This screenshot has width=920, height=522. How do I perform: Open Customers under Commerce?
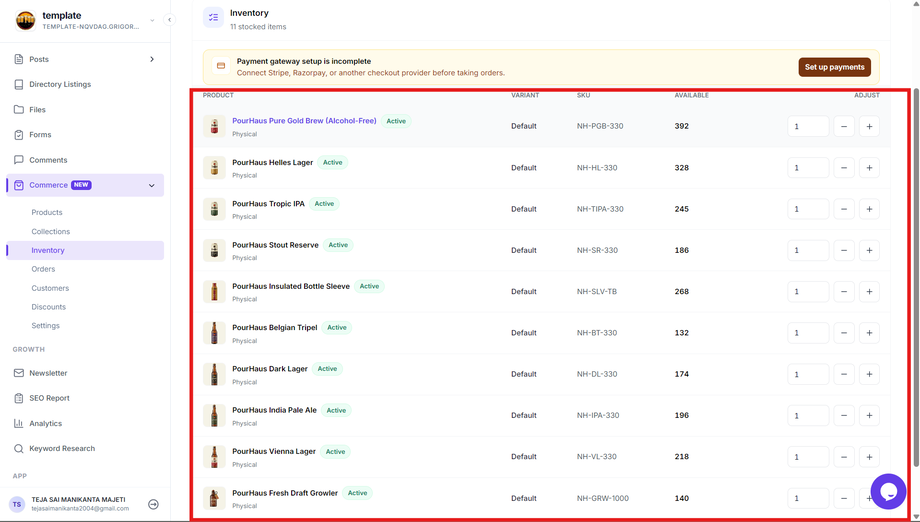click(50, 289)
